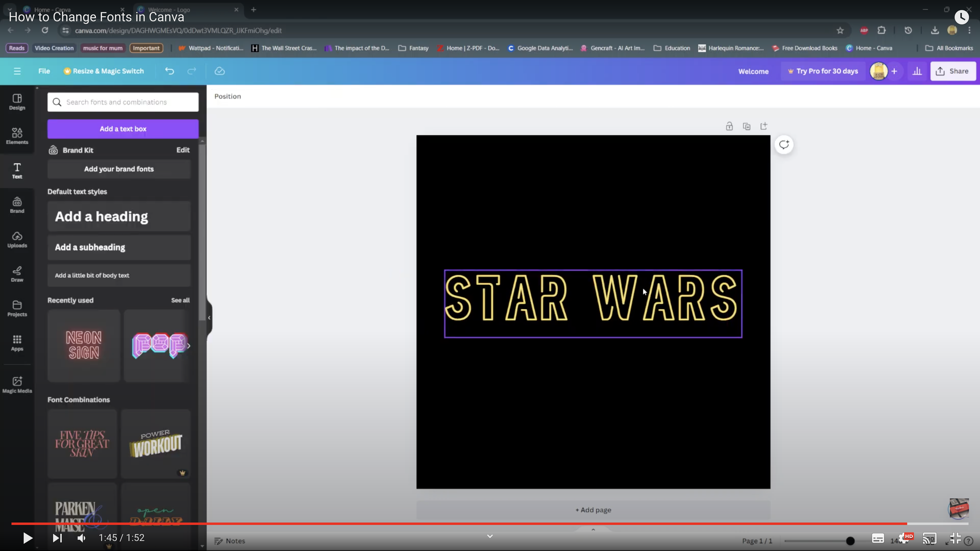Click Add your brand fonts
This screenshot has width=980, height=551.
(119, 169)
